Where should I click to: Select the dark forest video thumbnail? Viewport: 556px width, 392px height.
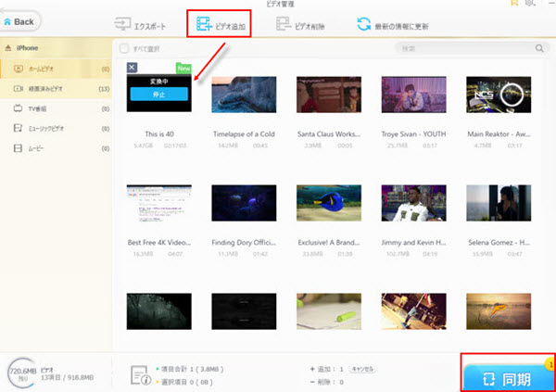[x=158, y=311]
